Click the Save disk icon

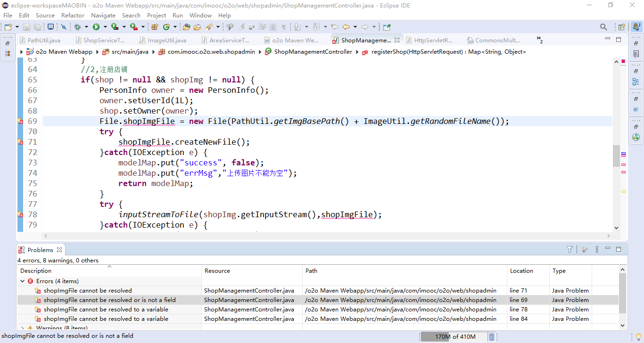tap(26, 27)
